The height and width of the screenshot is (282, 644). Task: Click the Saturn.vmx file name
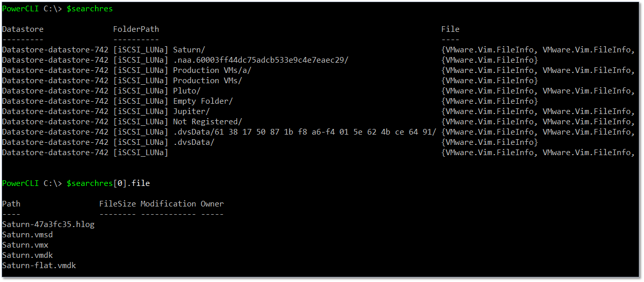click(x=25, y=245)
